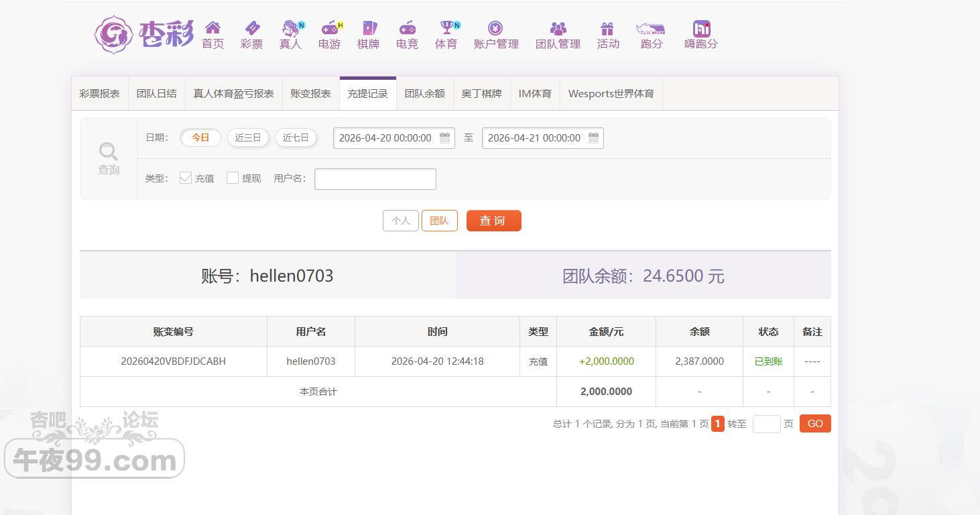Uncheck the 充值 type checkbox
This screenshot has width=980, height=515.
(x=186, y=178)
